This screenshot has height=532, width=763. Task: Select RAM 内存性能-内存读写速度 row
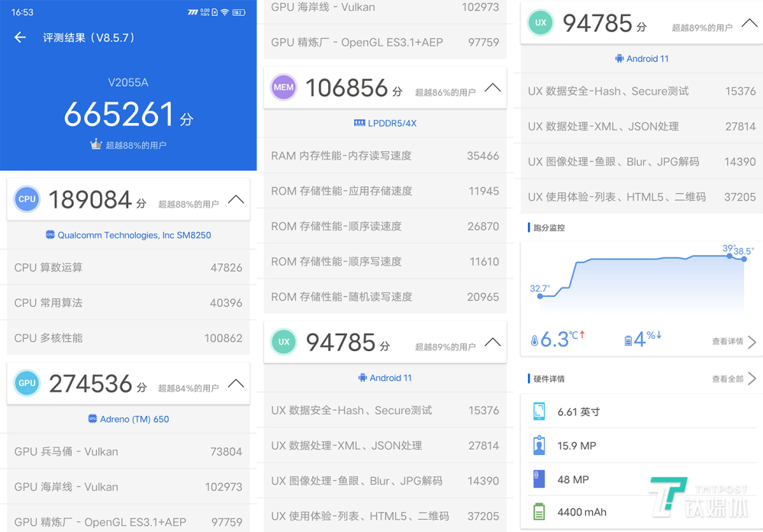[385, 155]
